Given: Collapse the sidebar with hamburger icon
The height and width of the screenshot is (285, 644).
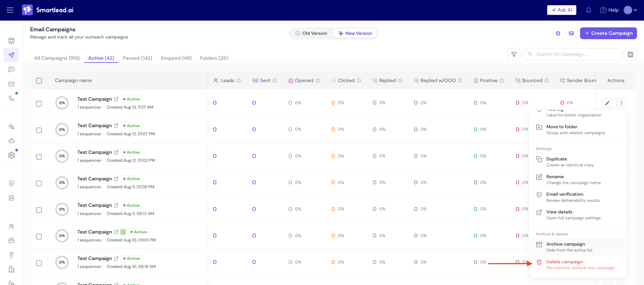Looking at the screenshot, I should [x=10, y=10].
